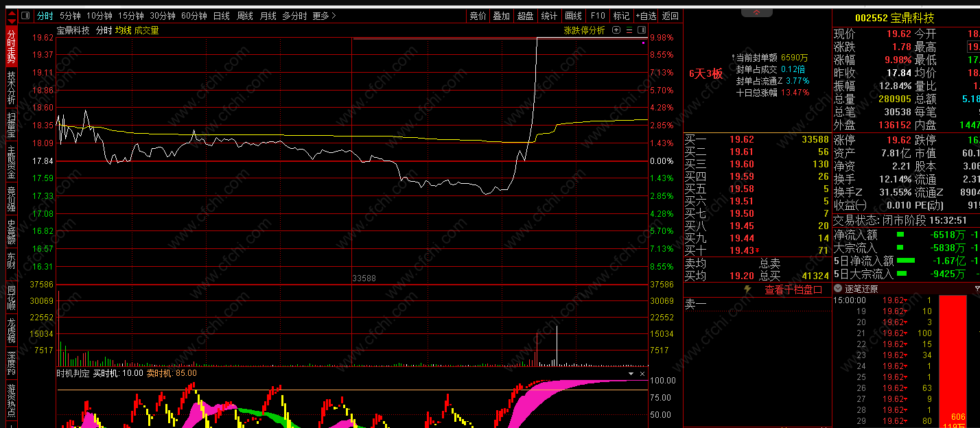Select the 15分钟 period tab
The height and width of the screenshot is (428, 980).
130,16
